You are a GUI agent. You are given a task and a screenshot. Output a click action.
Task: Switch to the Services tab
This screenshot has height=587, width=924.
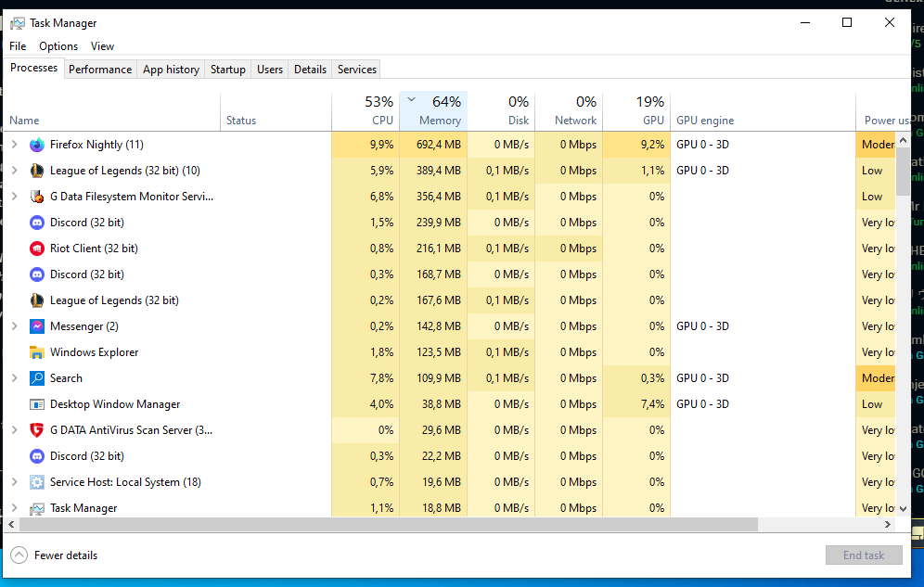(356, 70)
